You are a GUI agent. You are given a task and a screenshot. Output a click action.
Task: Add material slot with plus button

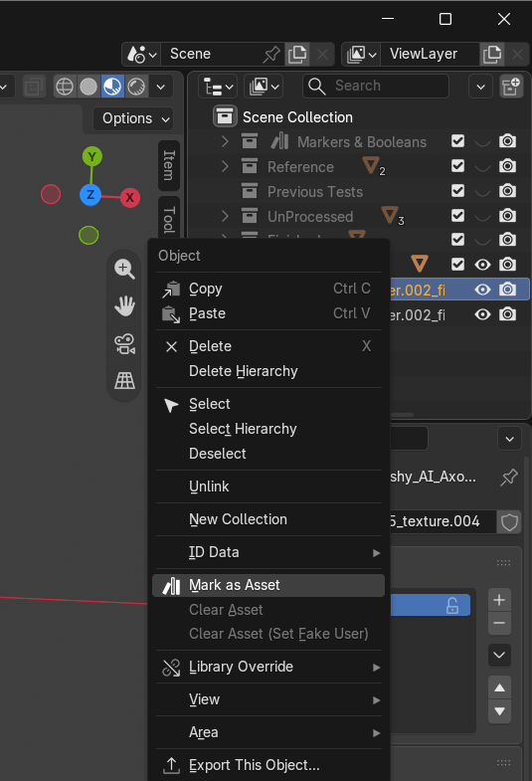pyautogui.click(x=499, y=600)
